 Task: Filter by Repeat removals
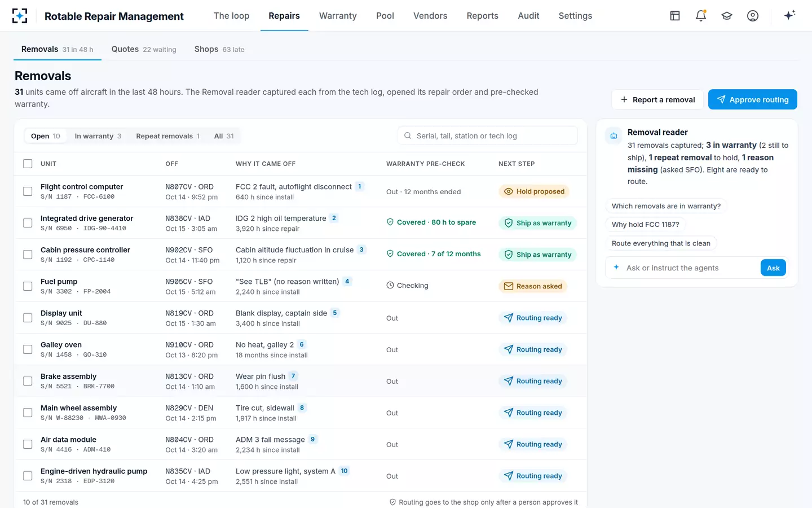pyautogui.click(x=168, y=136)
